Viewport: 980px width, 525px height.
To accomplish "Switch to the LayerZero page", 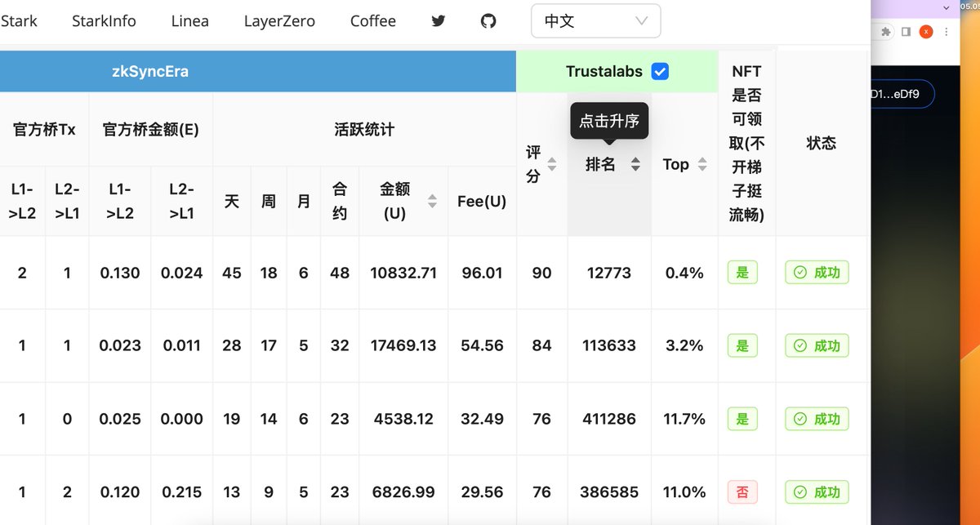I will (x=279, y=21).
